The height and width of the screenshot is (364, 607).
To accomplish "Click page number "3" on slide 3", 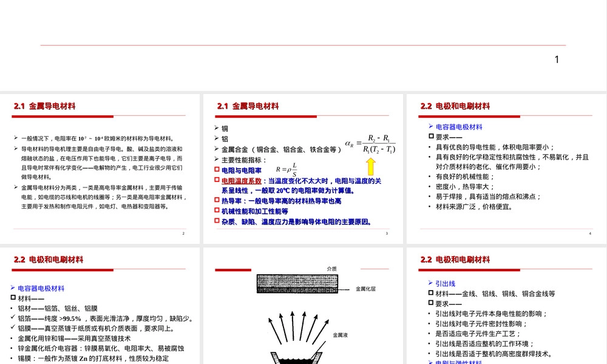I will pos(387,233).
